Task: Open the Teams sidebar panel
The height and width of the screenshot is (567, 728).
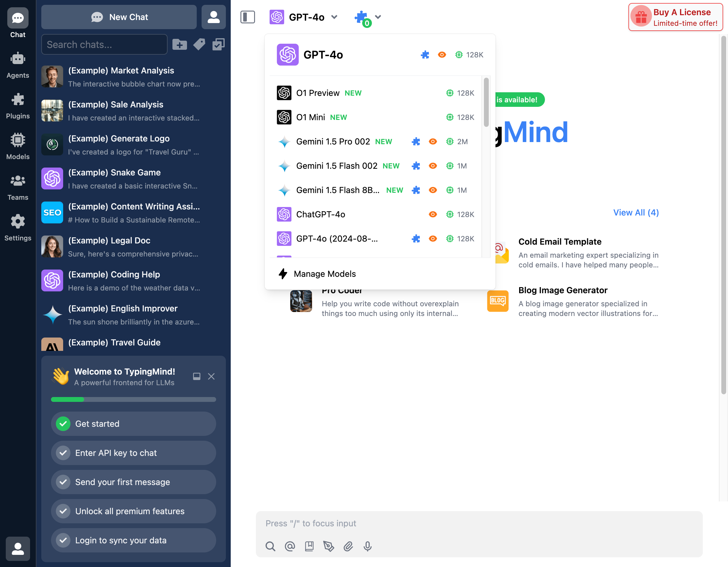Action: coord(18,186)
